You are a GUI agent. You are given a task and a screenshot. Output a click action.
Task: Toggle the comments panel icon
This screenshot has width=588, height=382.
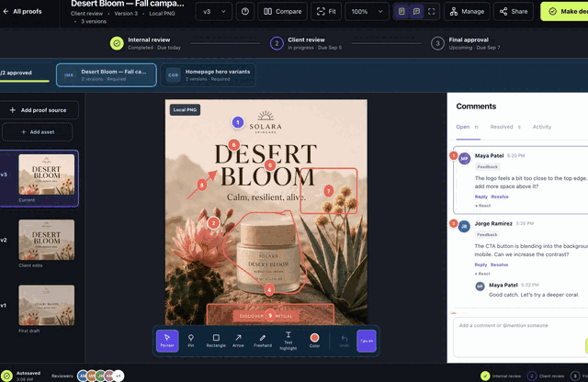[x=416, y=12]
